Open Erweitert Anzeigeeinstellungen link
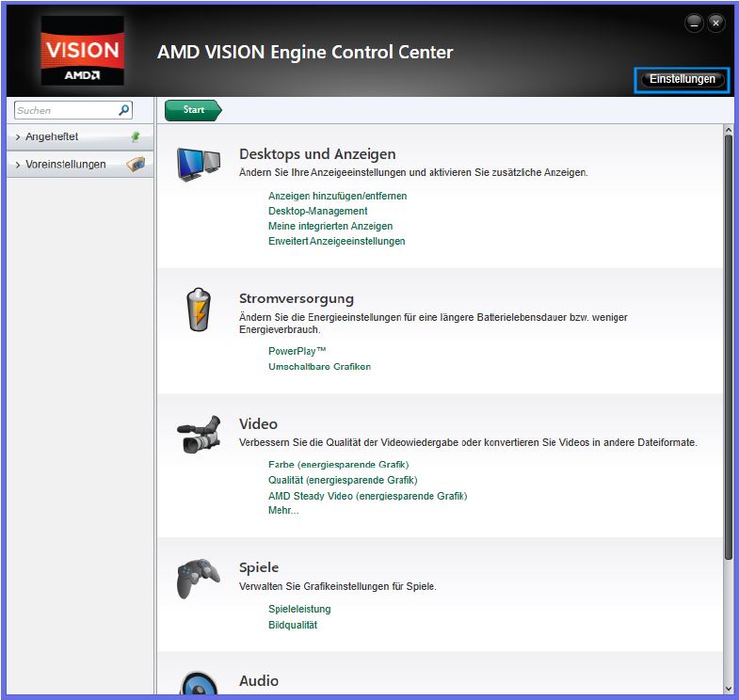 point(336,241)
